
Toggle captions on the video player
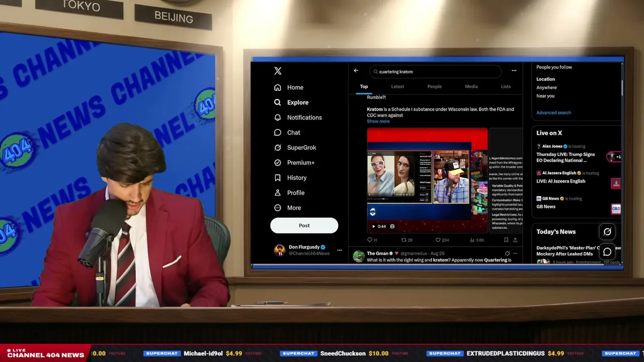(392, 227)
